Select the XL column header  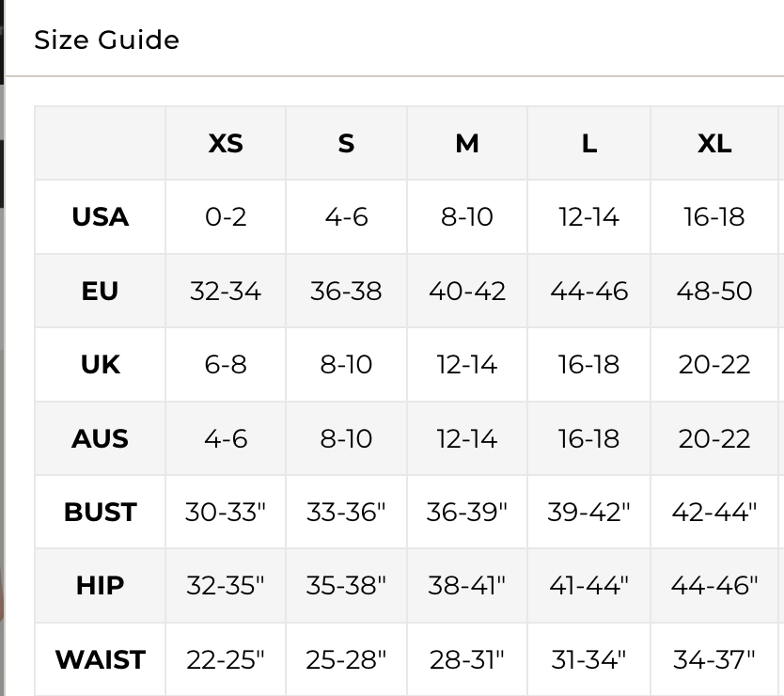coord(714,143)
